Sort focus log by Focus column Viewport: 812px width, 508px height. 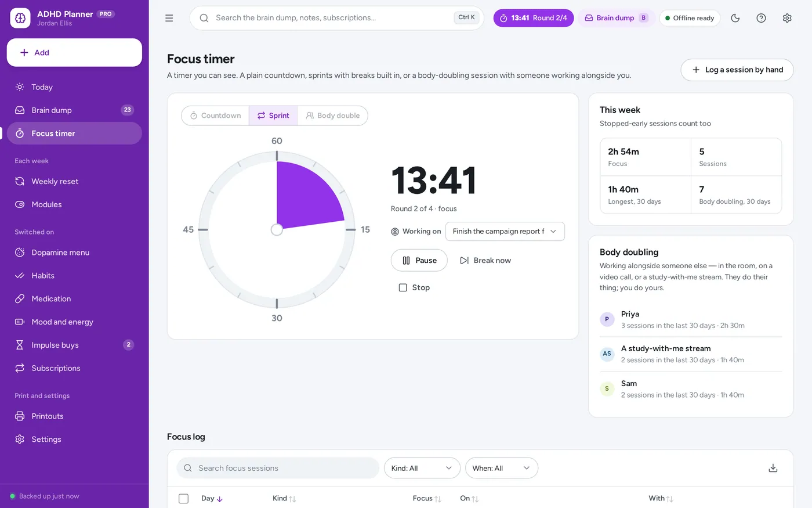427,499
